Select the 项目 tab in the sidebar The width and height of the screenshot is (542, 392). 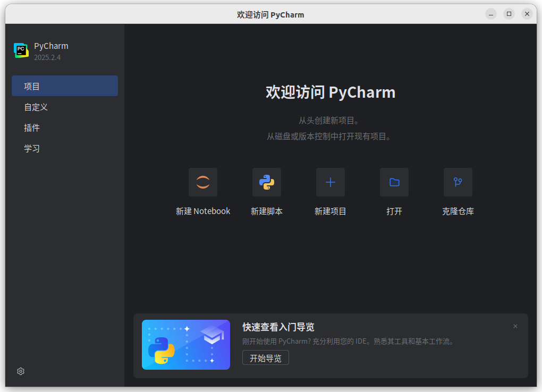point(65,86)
